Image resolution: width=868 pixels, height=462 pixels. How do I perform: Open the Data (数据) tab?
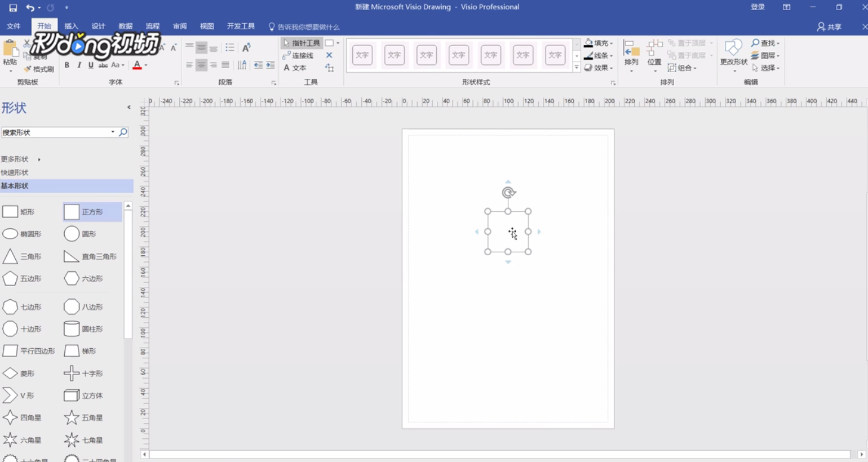pyautogui.click(x=125, y=26)
